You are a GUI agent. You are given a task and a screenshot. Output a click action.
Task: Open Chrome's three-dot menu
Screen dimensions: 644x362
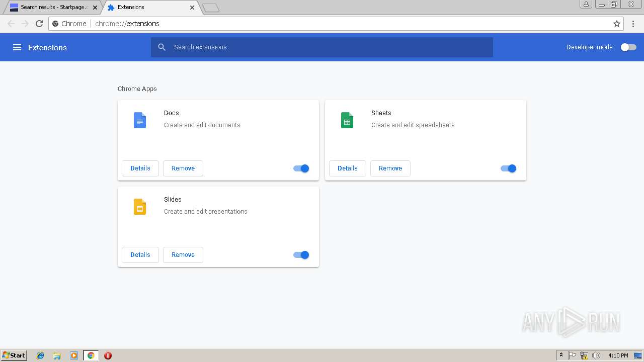pyautogui.click(x=633, y=24)
